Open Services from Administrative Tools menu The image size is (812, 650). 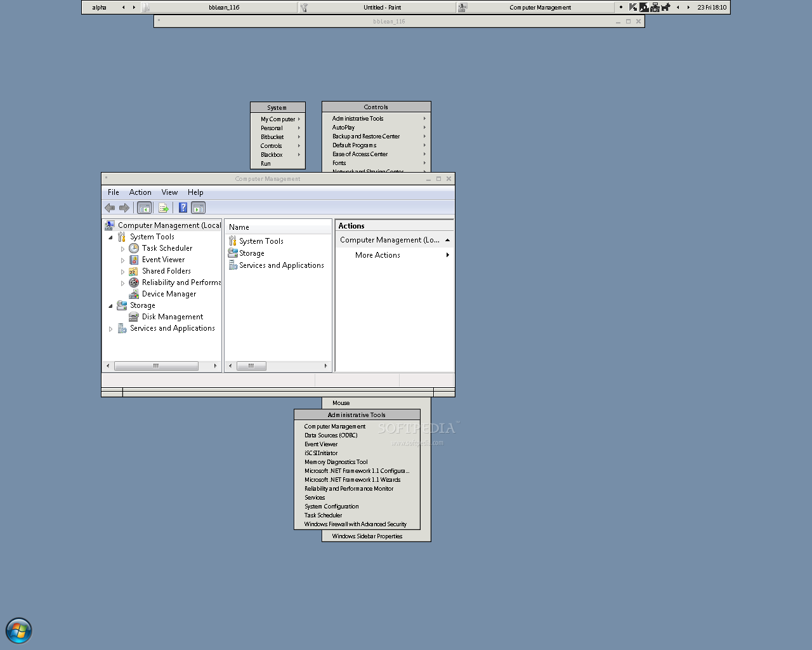(x=315, y=498)
